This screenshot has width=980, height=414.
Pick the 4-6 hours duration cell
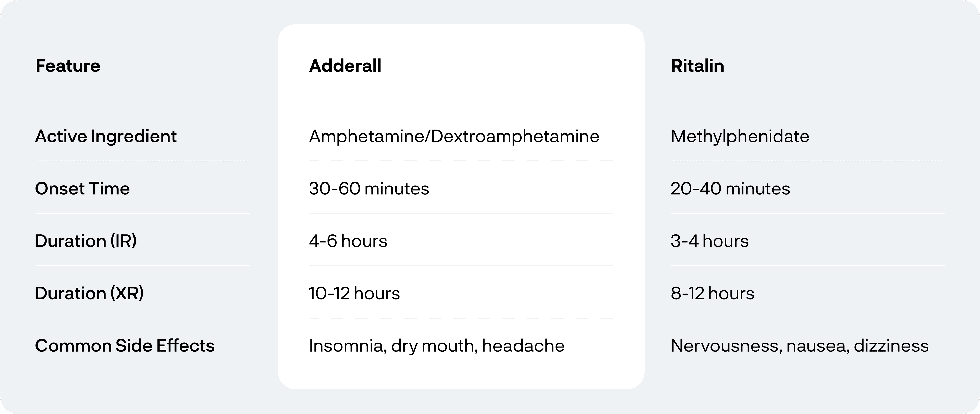[348, 241]
